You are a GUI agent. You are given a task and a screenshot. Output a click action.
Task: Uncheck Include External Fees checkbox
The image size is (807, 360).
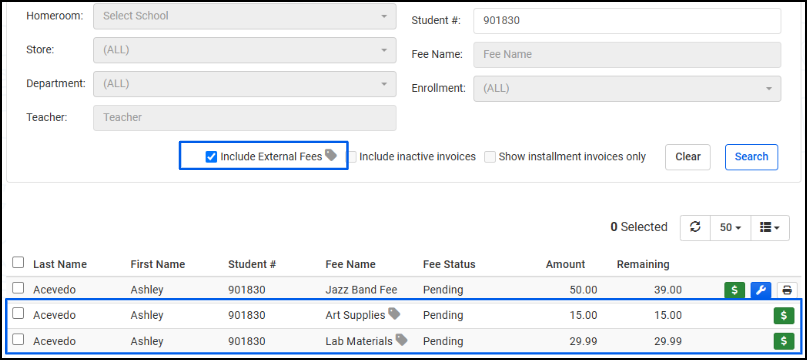[x=211, y=157]
